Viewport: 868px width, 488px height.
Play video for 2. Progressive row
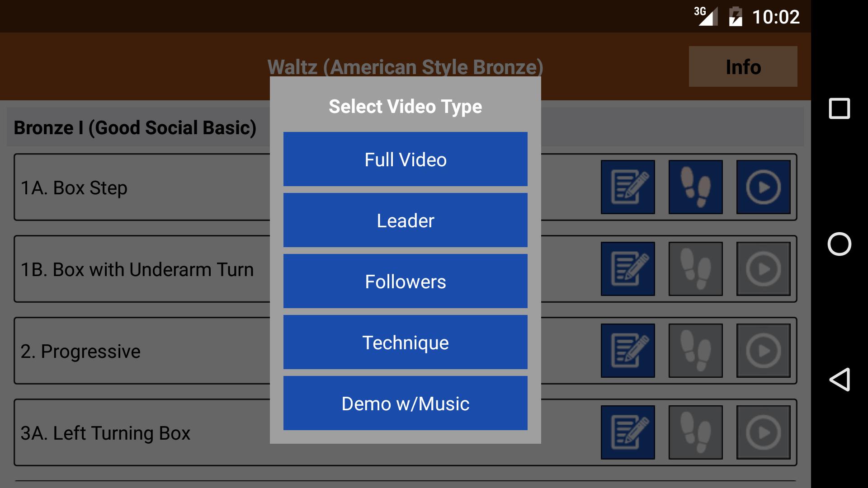pyautogui.click(x=763, y=351)
